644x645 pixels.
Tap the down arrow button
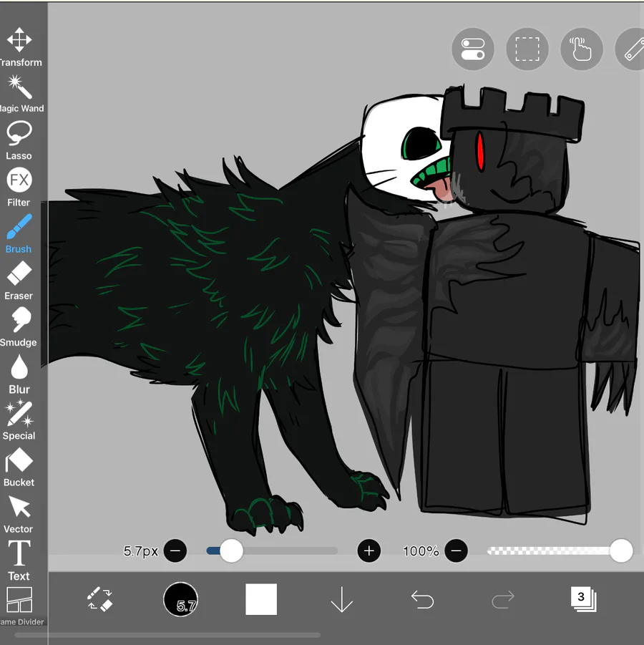pos(342,600)
